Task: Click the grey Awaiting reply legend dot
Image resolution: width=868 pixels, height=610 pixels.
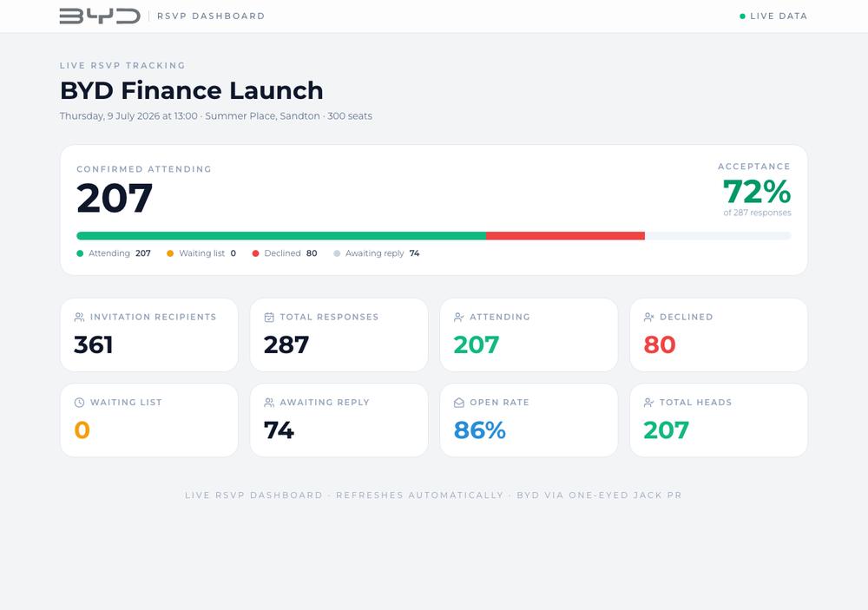Action: coord(337,253)
